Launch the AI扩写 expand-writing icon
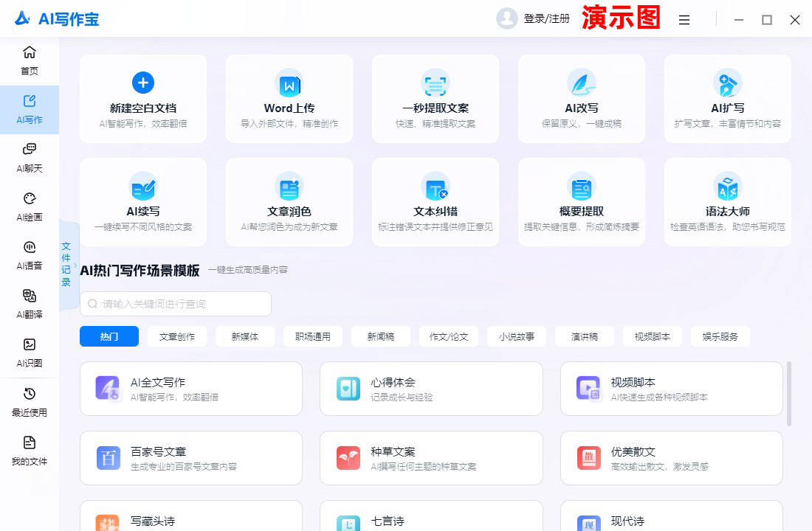 pyautogui.click(x=727, y=83)
